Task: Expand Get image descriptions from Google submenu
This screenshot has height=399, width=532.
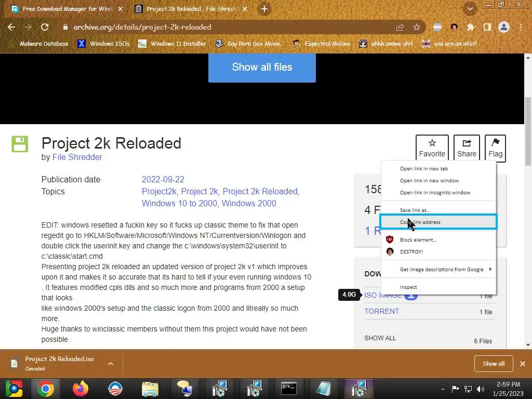Action: tap(438, 269)
